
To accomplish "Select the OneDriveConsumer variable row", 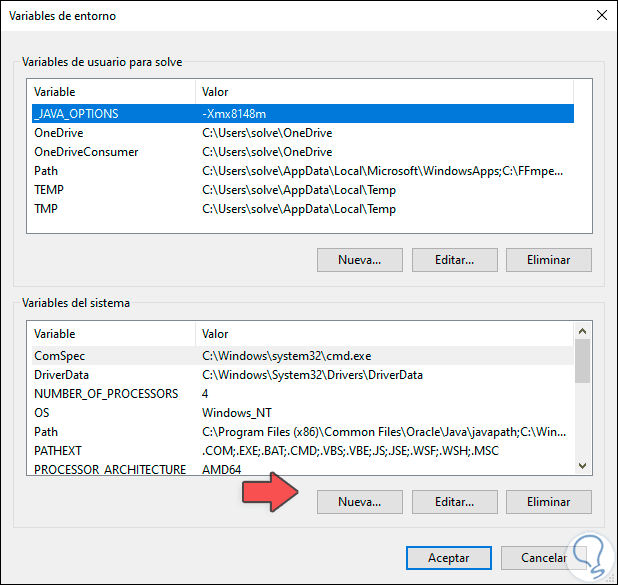I will click(86, 152).
